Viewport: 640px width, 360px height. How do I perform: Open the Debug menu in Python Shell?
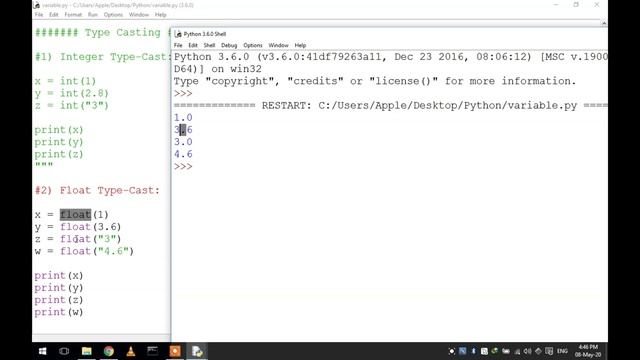click(x=229, y=45)
